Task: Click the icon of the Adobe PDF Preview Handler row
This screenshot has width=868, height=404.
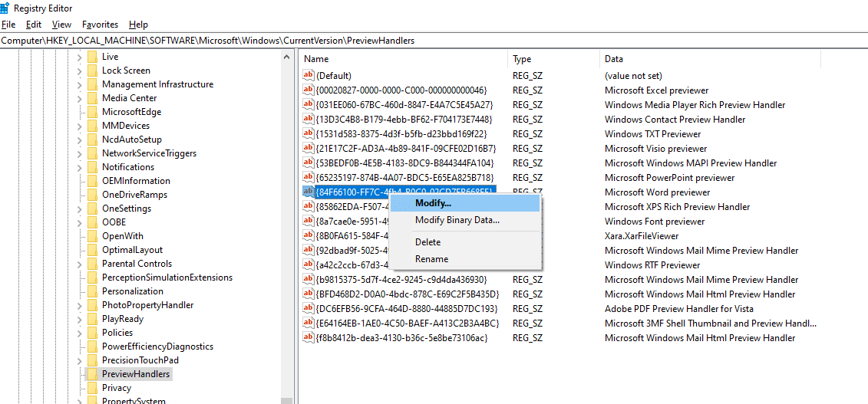Action: pyautogui.click(x=309, y=308)
